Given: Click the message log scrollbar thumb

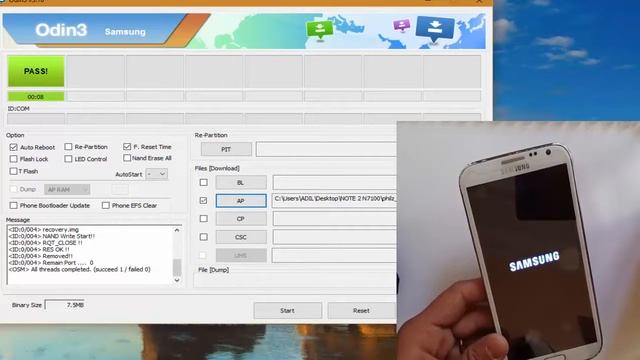Looking at the screenshot, I should (177, 267).
